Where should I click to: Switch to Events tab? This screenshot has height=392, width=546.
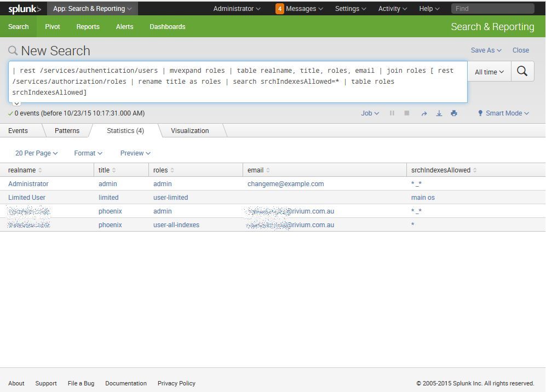click(18, 130)
